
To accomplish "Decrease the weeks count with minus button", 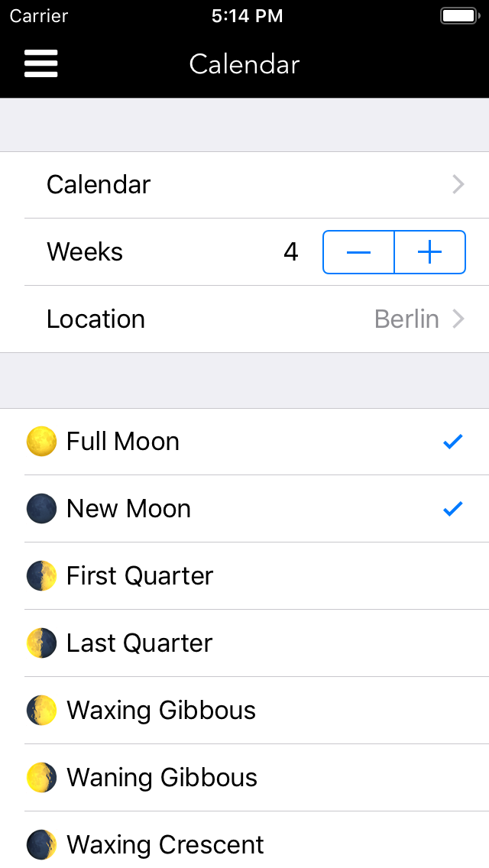I will tap(358, 251).
